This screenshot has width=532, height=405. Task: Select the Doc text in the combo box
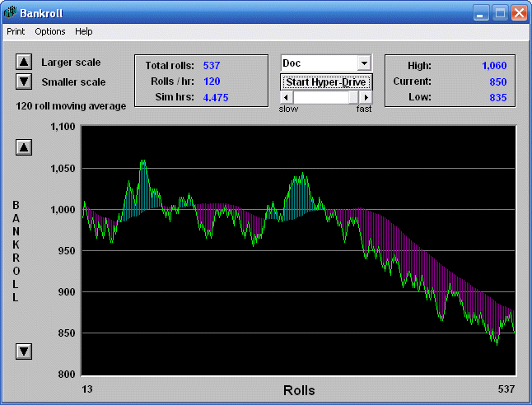pos(318,63)
